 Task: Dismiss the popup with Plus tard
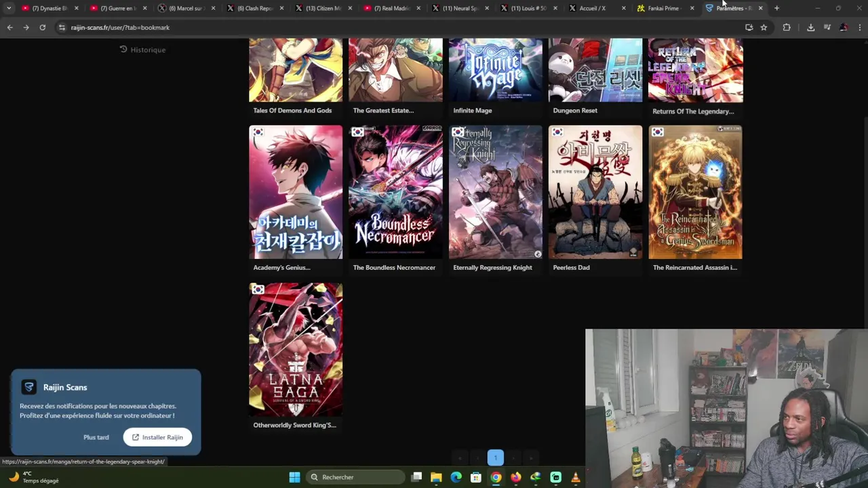tap(96, 437)
